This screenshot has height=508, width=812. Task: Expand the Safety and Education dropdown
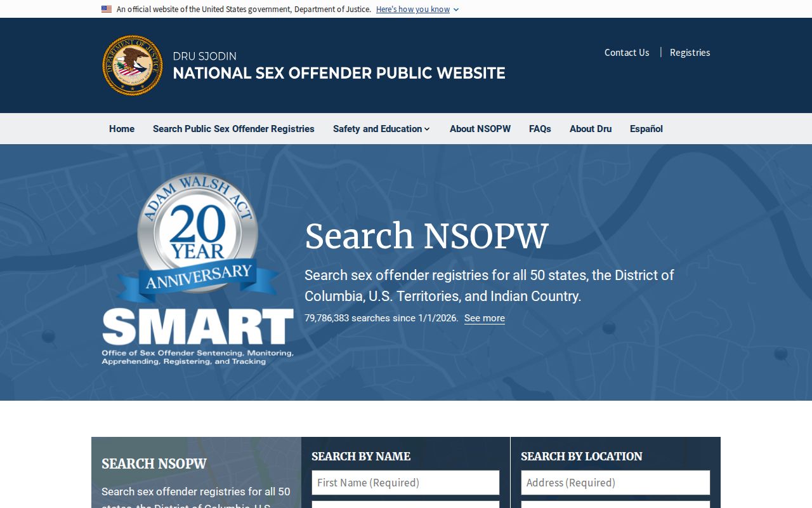coord(381,129)
